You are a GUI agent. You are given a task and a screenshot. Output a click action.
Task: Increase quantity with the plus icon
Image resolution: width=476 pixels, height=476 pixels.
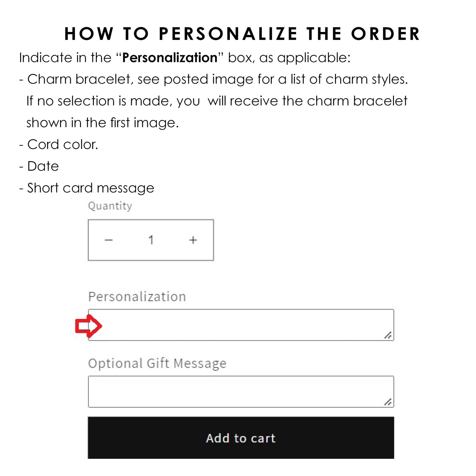[193, 240]
